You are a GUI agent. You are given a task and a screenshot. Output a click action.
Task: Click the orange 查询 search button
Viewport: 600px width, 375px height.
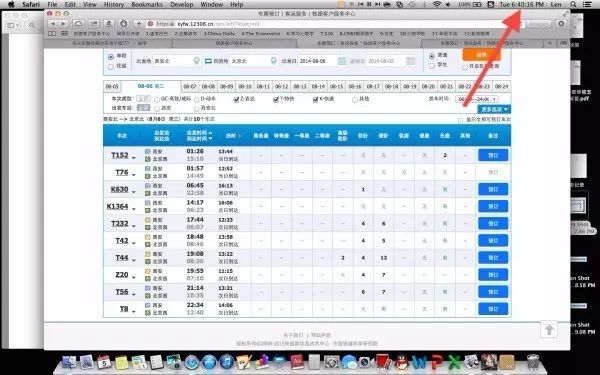481,55
